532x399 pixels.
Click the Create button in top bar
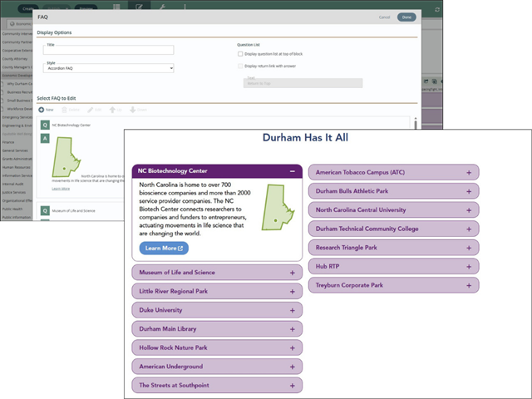point(28,8)
